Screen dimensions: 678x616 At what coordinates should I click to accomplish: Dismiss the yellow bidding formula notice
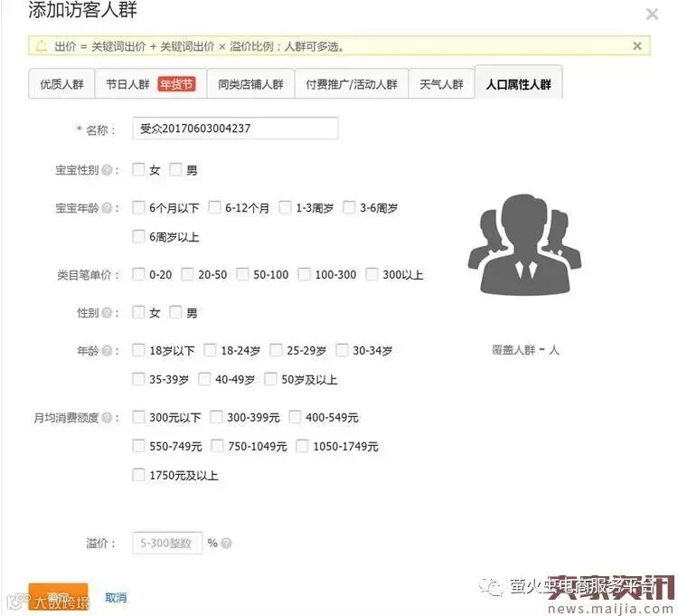click(637, 46)
